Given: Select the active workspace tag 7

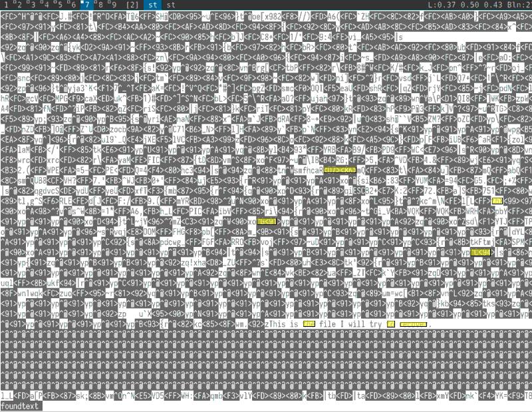Looking at the screenshot, I should 86,5.
